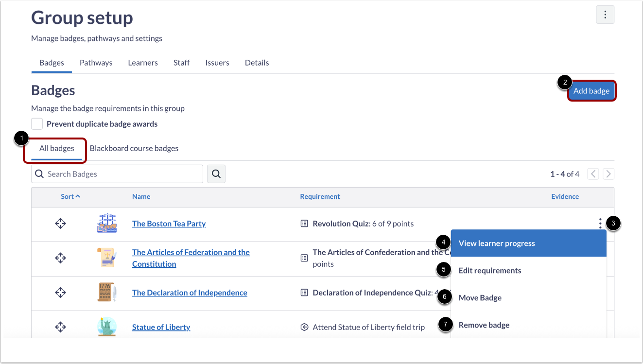Image resolution: width=643 pixels, height=364 pixels.
Task: Choose Edit requirements from the menu
Action: coord(529,271)
